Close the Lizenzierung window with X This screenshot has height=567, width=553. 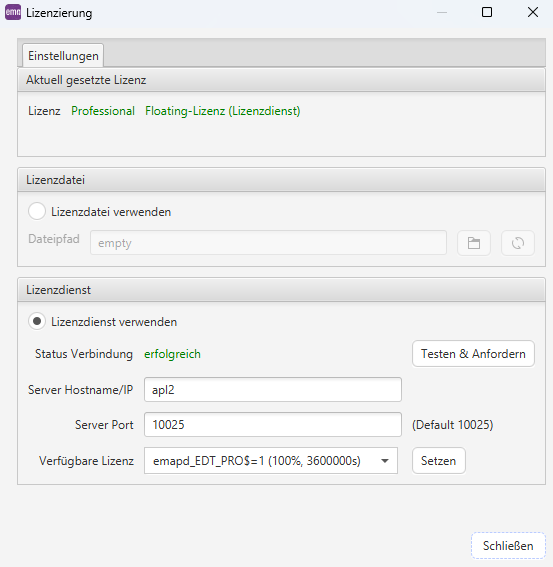533,12
